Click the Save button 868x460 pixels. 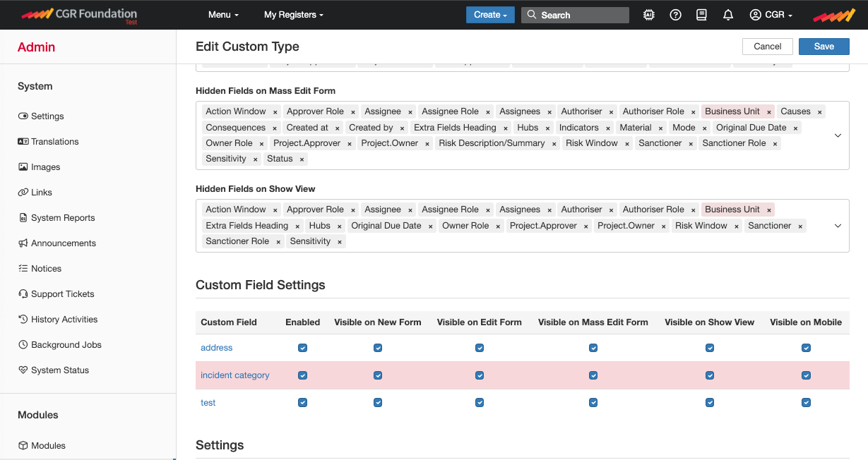pos(824,47)
